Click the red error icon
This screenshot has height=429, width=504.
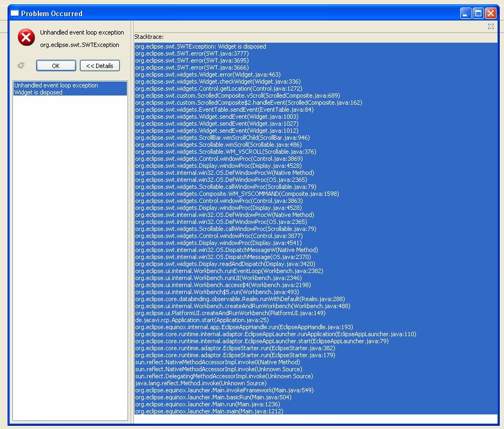tap(26, 38)
